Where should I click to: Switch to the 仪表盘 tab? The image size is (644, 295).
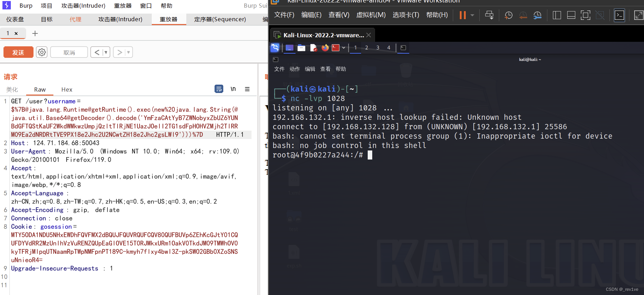click(x=15, y=19)
